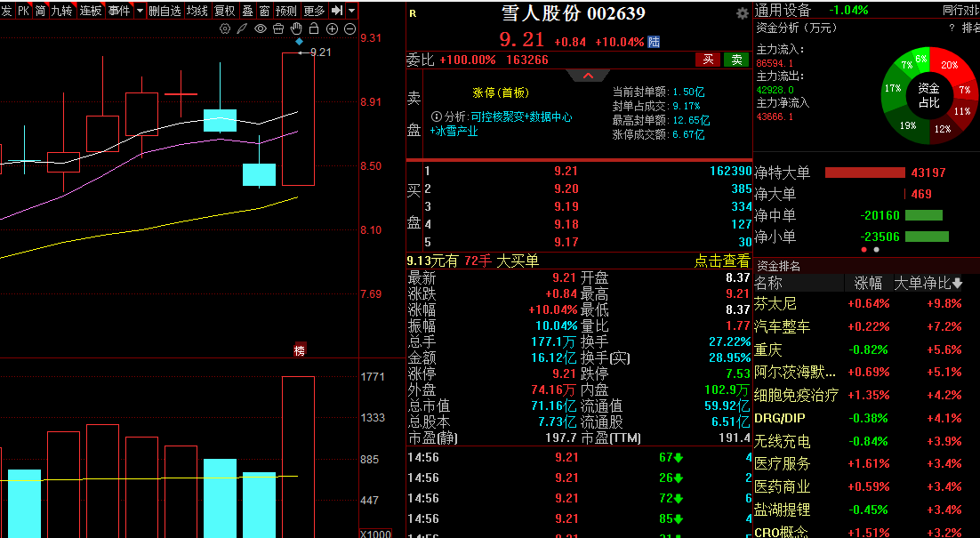Collapse the limit-up info panel chevron

(x=588, y=76)
